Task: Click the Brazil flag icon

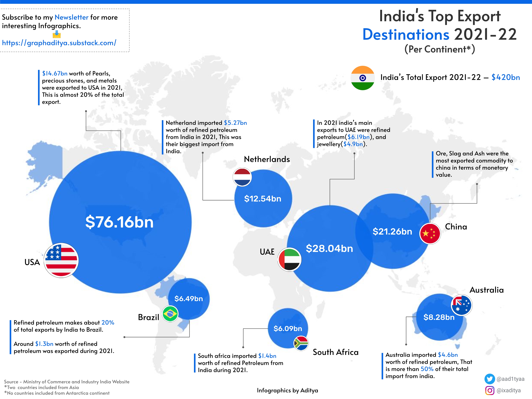Action: (170, 314)
